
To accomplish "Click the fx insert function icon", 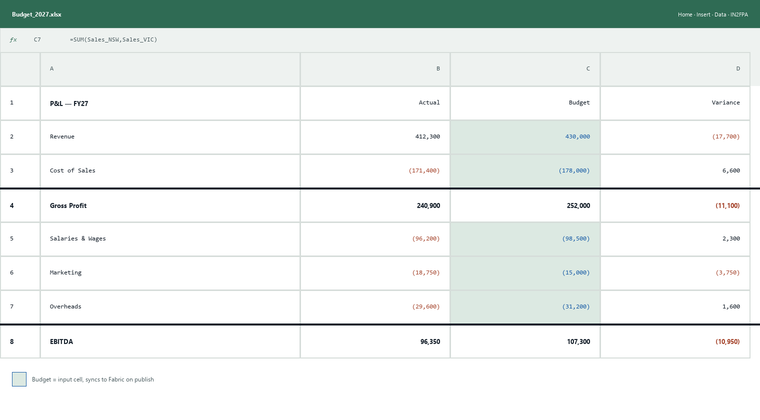I will pyautogui.click(x=13, y=40).
